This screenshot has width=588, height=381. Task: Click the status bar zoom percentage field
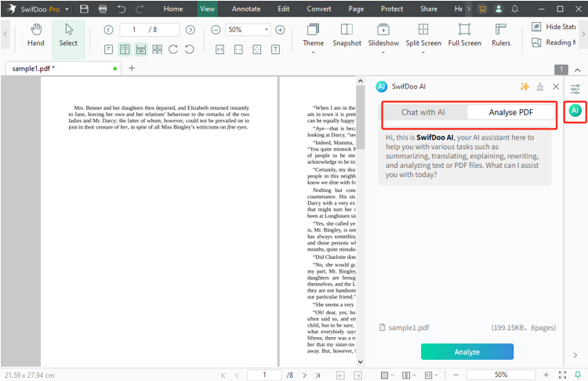point(501,375)
